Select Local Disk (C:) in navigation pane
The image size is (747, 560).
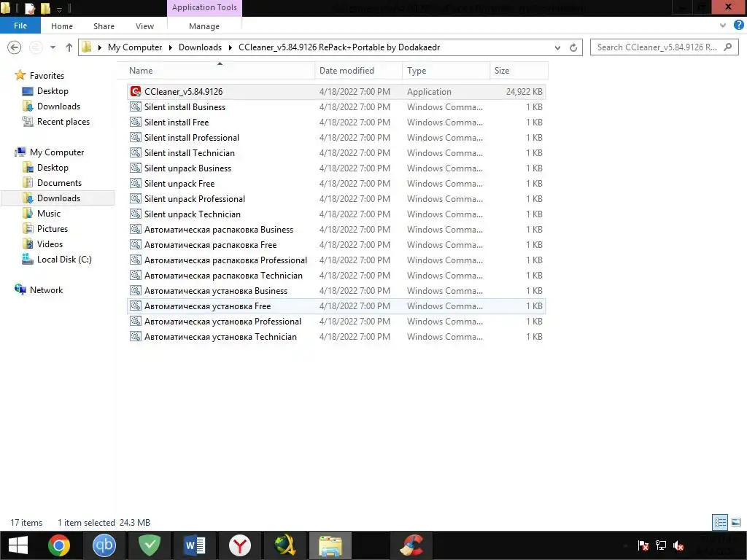tap(64, 259)
